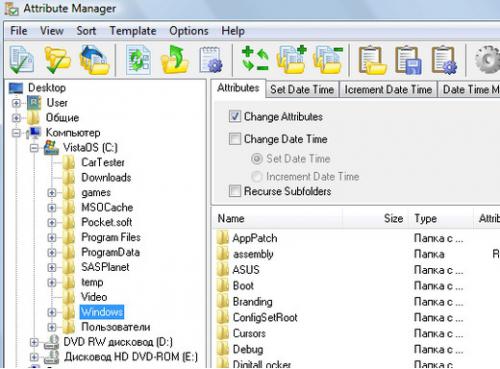Click the Attribute Manager title bar app icon

coord(11,8)
